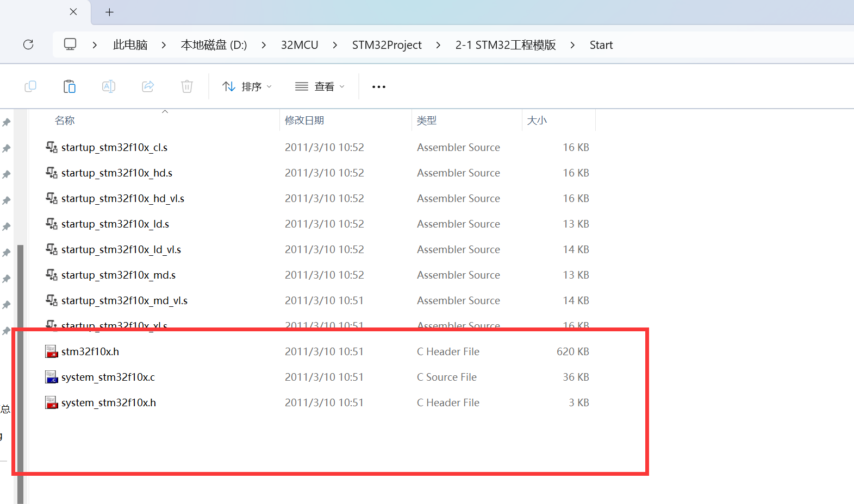This screenshot has height=504, width=854.
Task: Click the 36 KB size cell
Action: tap(576, 377)
